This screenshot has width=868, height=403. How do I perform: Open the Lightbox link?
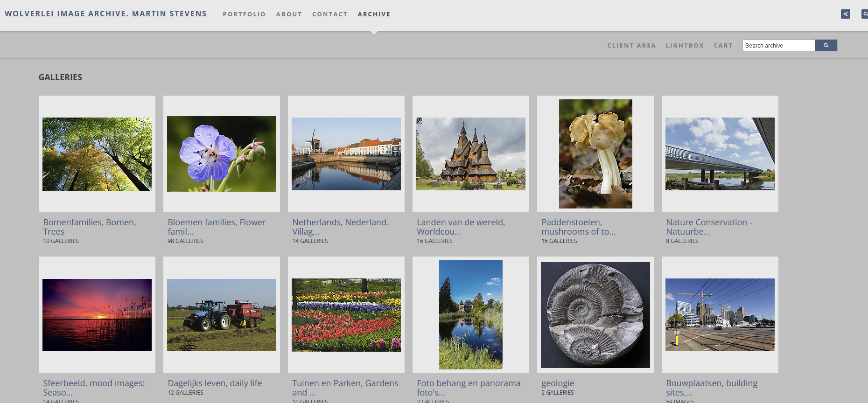pyautogui.click(x=685, y=46)
